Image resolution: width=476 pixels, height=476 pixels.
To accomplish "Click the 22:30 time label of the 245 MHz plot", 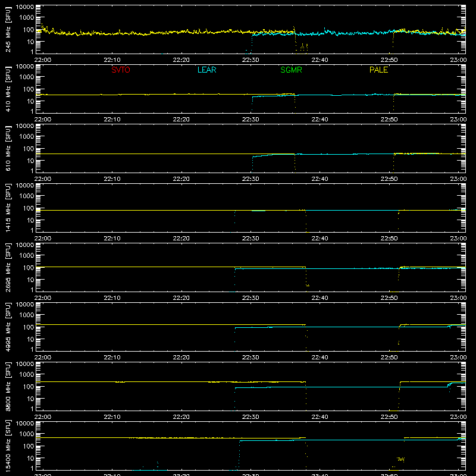I will tap(250, 60).
